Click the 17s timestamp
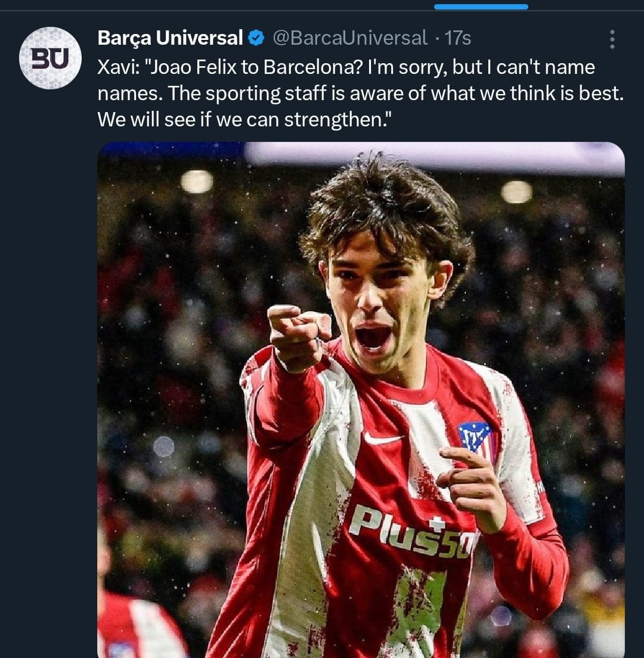 click(457, 38)
